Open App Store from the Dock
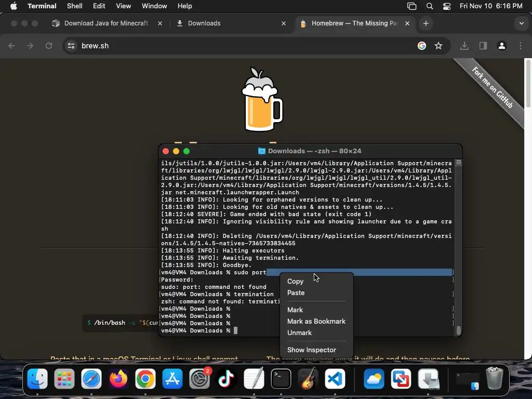 (x=172, y=379)
